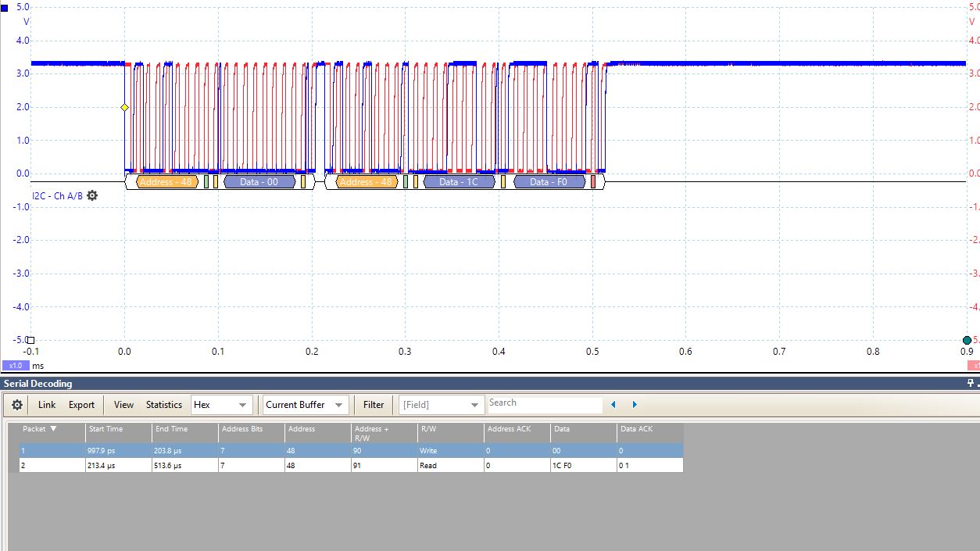Image resolution: width=980 pixels, height=551 pixels.
Task: Click the Filter button
Action: 373,404
